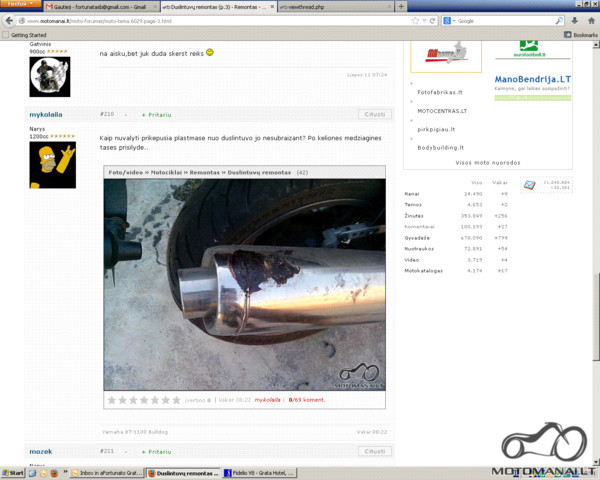This screenshot has width=600, height=480.
Task: Open the red motorcycle banner image
Action: (x=446, y=54)
